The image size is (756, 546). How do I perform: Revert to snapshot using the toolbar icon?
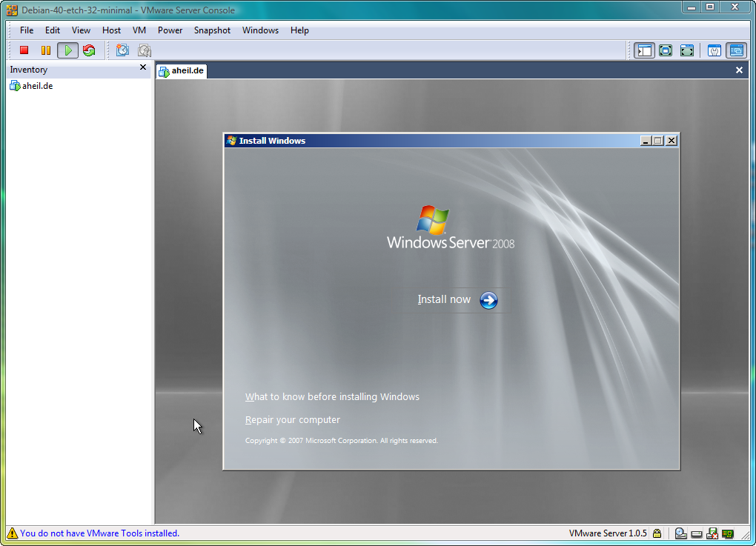pyautogui.click(x=145, y=50)
